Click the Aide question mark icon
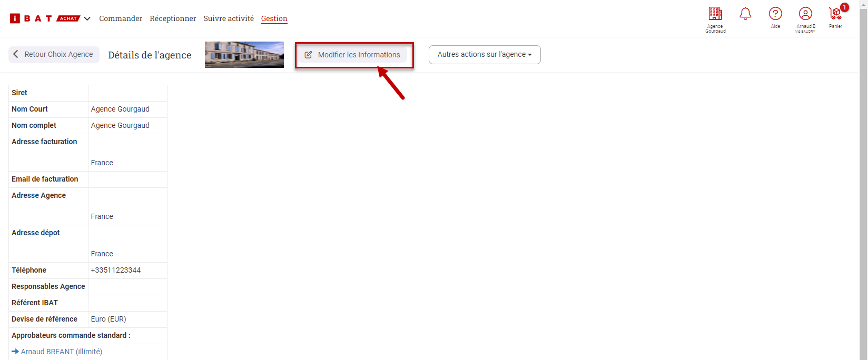This screenshot has width=868, height=360. coord(775,14)
